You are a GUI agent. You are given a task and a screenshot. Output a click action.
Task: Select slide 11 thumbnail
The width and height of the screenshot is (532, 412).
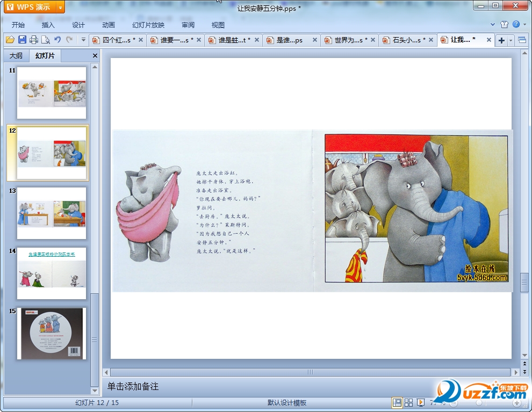pos(52,92)
